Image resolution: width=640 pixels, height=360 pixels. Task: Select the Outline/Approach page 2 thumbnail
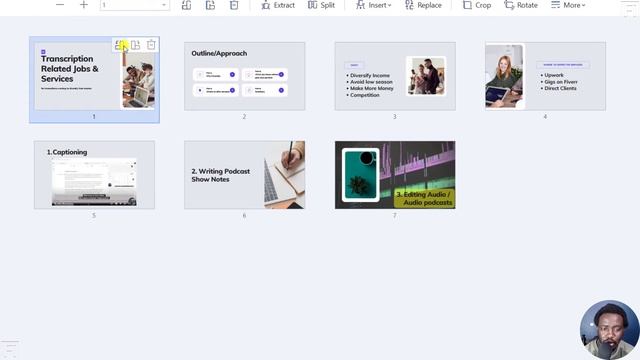(x=244, y=76)
